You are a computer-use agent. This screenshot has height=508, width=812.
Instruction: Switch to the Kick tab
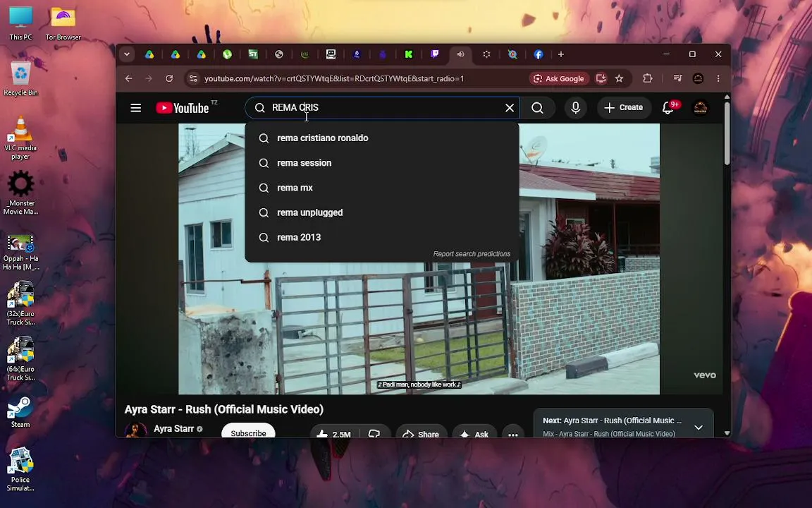click(x=409, y=54)
